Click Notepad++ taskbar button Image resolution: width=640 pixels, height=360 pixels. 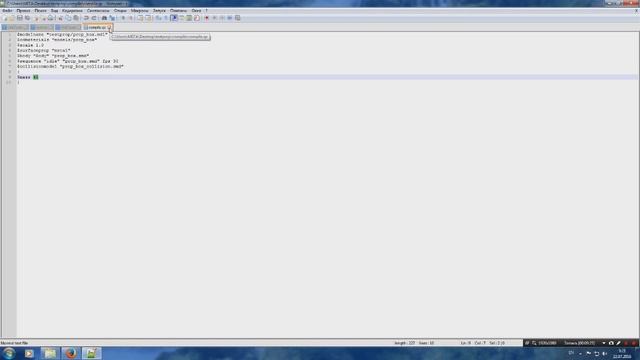(92, 353)
